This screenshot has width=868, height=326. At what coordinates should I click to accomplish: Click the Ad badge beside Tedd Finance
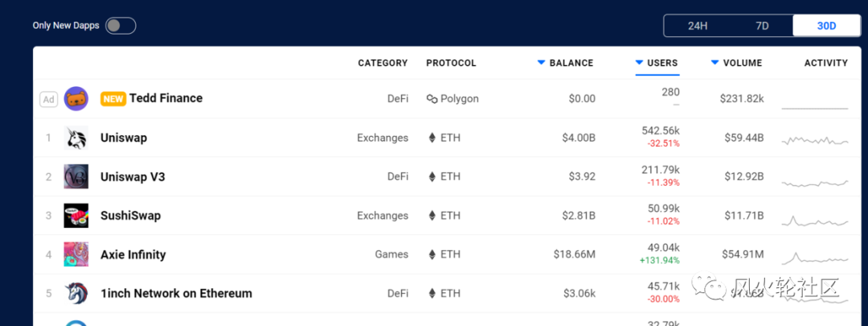pos(49,99)
